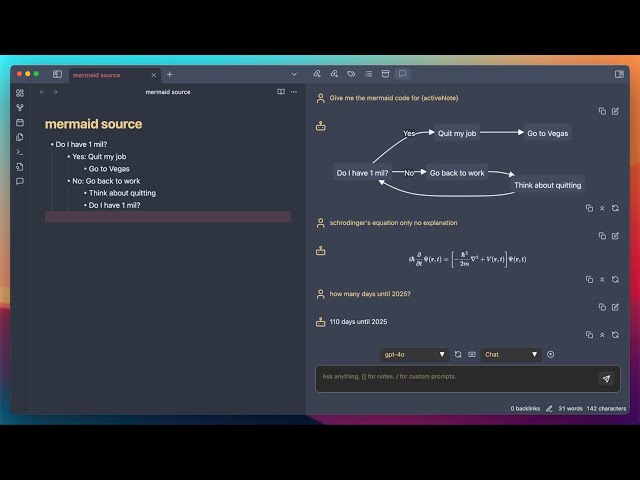This screenshot has width=640, height=480.
Task: Open the archive box panel tab
Action: point(385,74)
